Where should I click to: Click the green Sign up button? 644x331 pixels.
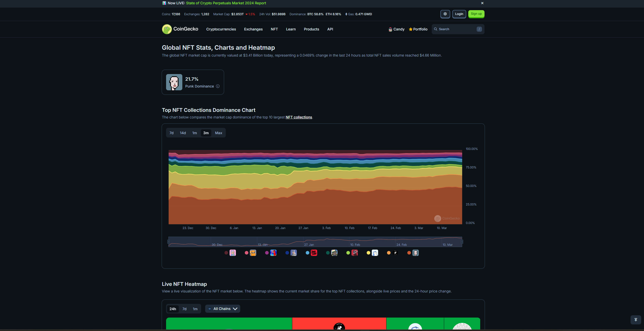(x=476, y=14)
